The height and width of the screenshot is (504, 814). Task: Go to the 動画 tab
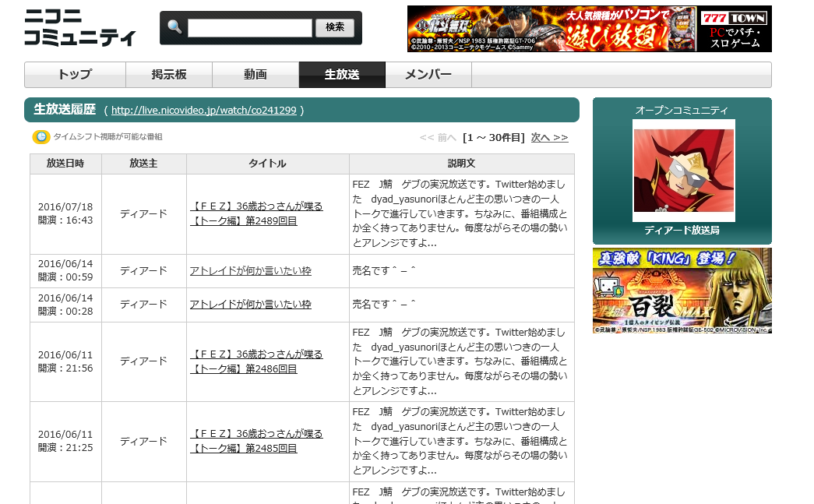click(255, 75)
